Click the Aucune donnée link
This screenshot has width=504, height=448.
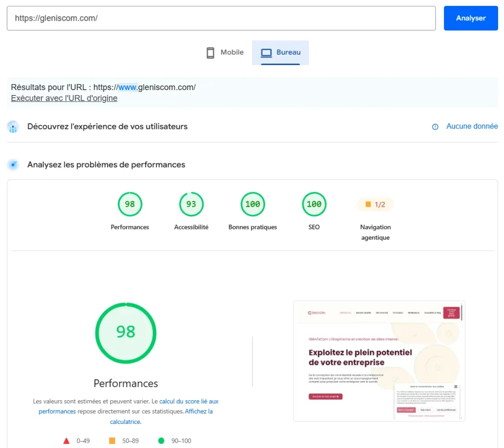click(472, 127)
